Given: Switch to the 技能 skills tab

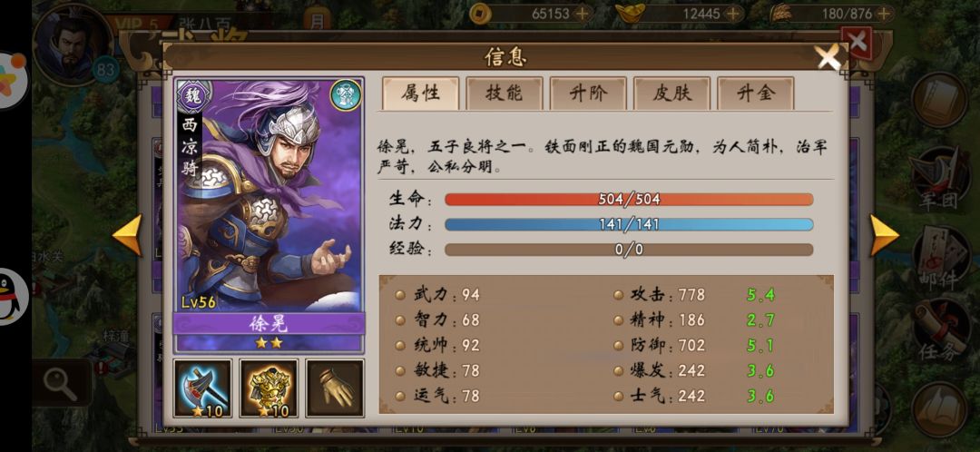Looking at the screenshot, I should point(505,93).
